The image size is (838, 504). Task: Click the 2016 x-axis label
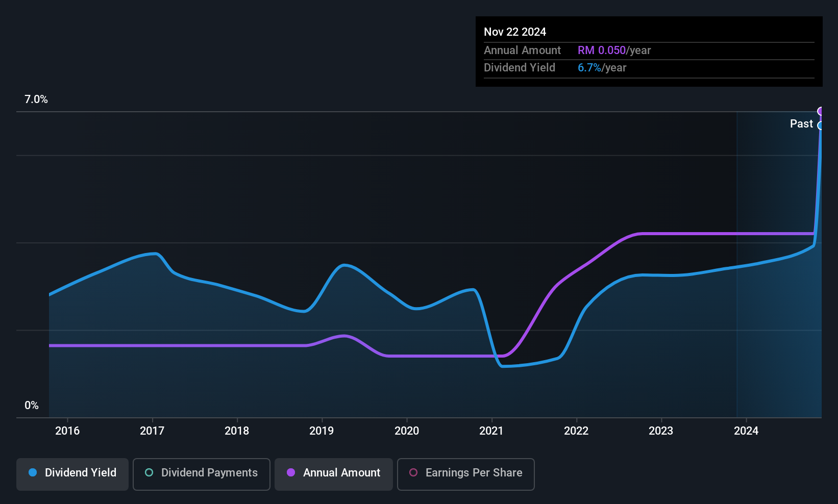pyautogui.click(x=67, y=431)
